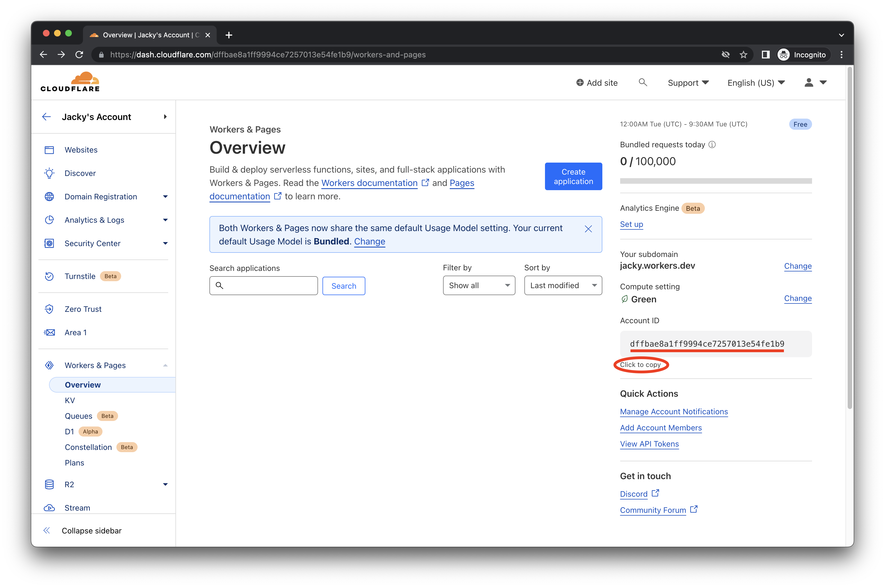The height and width of the screenshot is (588, 885).
Task: Click the info icon beside Bundled requests
Action: (x=712, y=145)
